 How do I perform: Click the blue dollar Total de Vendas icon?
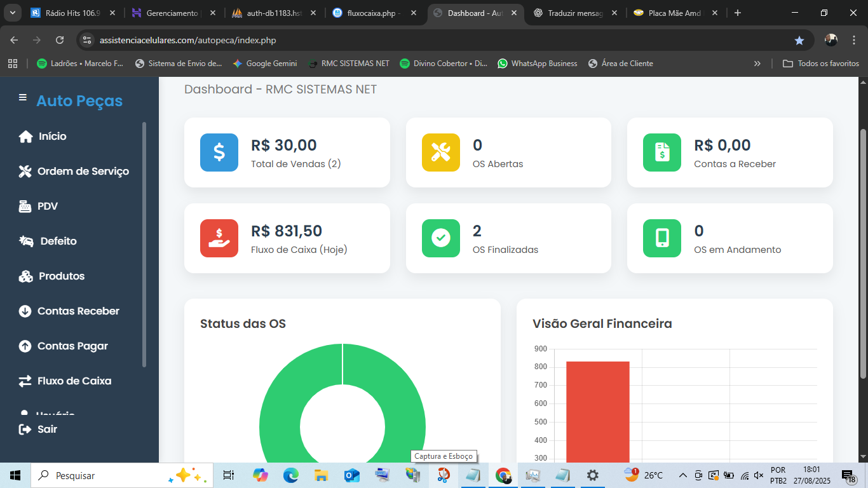(219, 152)
